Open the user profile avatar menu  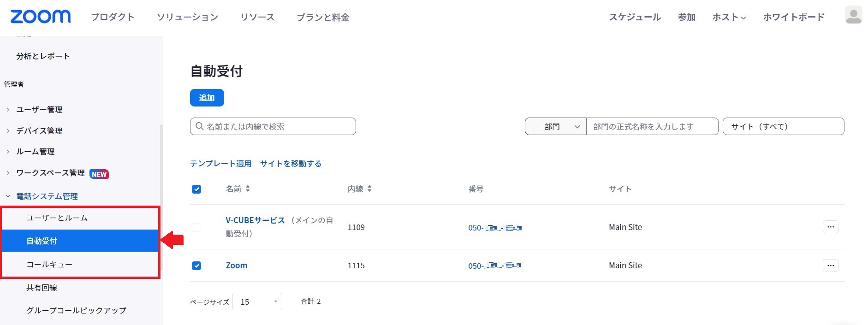[853, 15]
